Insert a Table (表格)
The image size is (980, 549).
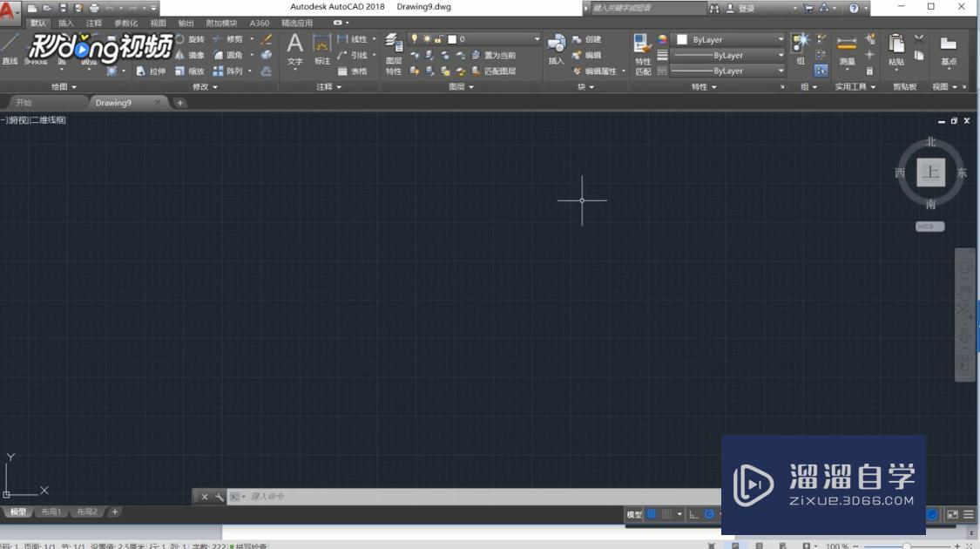[353, 71]
